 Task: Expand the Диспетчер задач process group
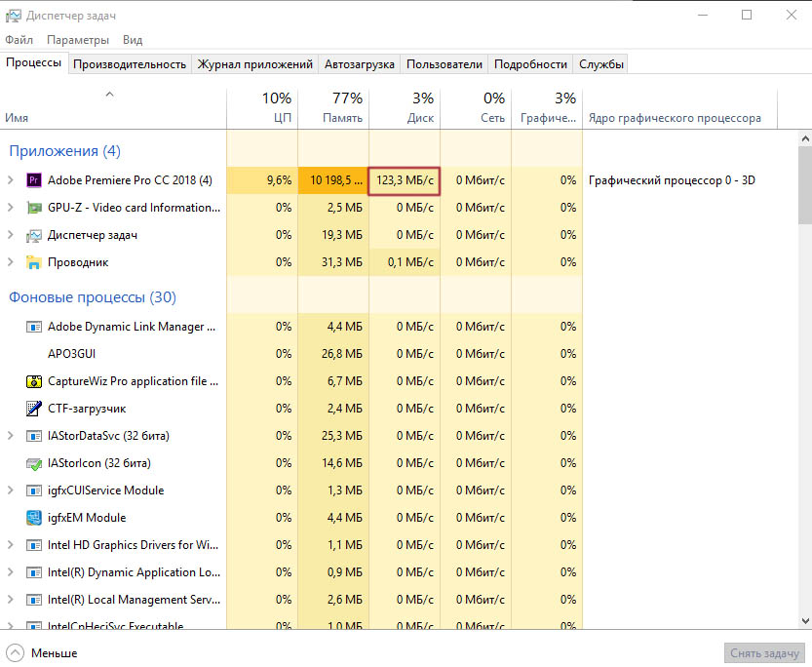point(11,235)
